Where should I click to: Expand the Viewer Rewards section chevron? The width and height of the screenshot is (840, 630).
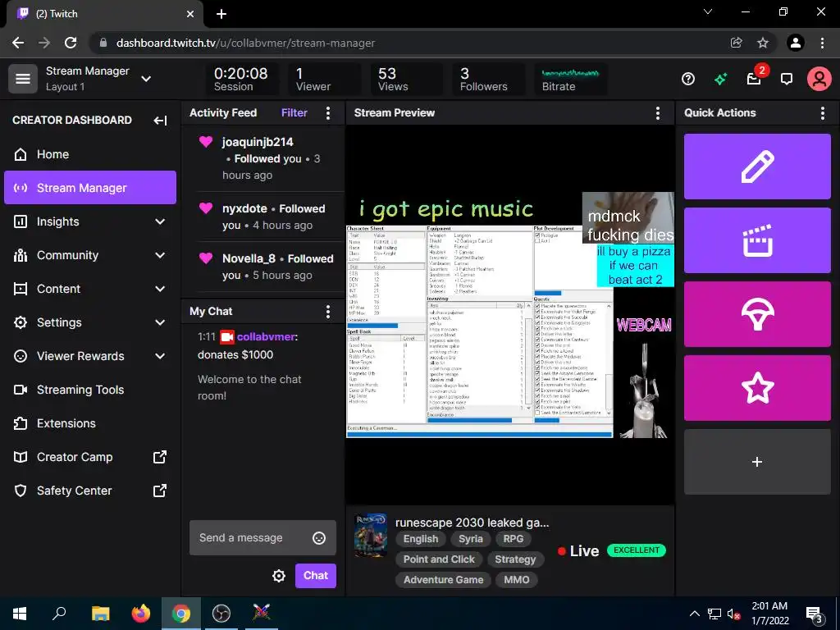tap(160, 356)
